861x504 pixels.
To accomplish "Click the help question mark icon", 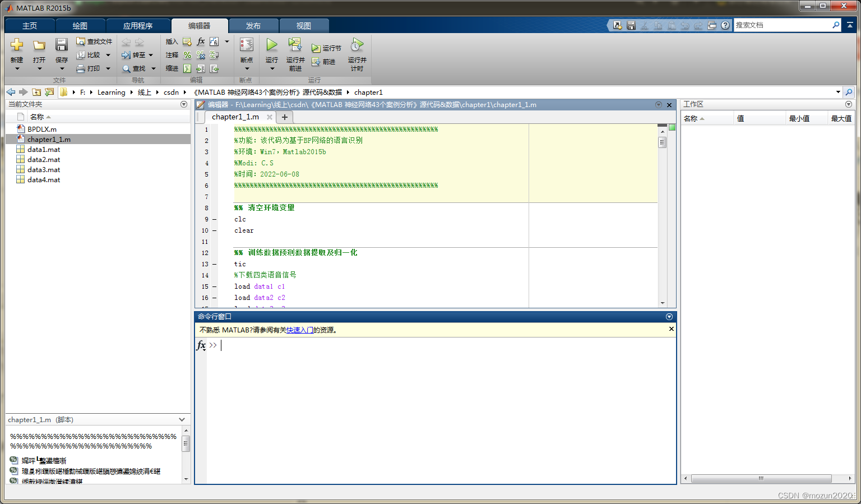I will point(725,25).
